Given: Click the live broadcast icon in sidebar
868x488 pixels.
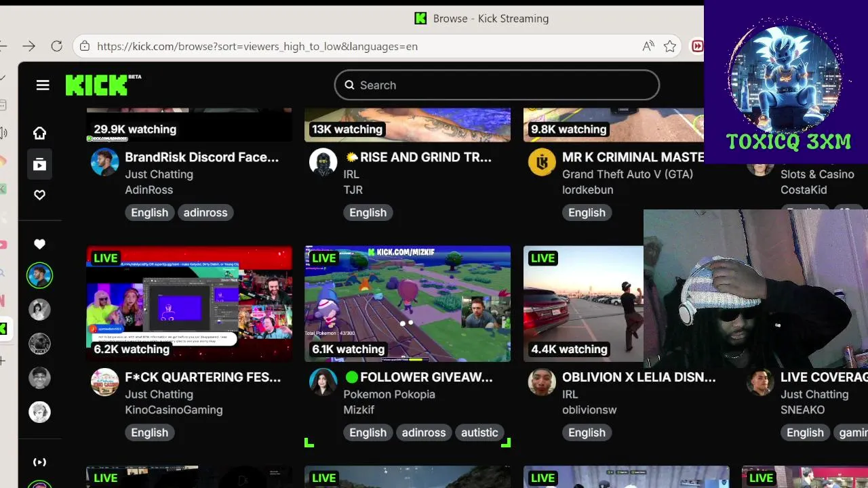Looking at the screenshot, I should [x=39, y=462].
